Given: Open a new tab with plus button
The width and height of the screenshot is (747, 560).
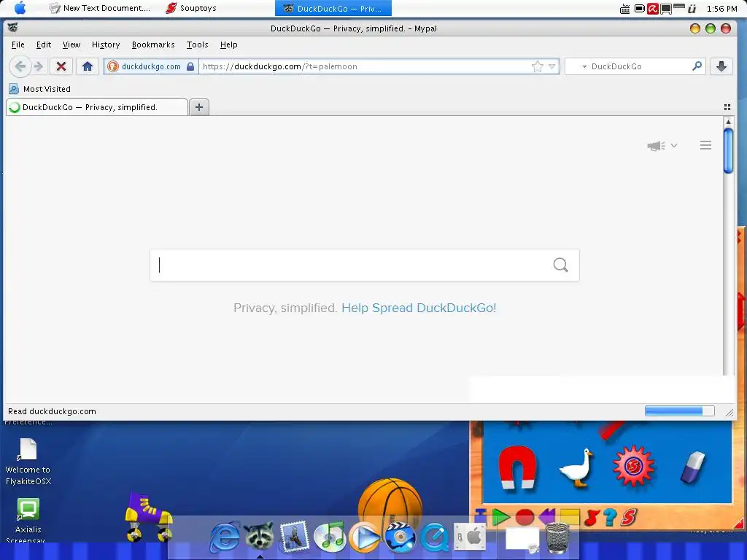Looking at the screenshot, I should pos(199,107).
